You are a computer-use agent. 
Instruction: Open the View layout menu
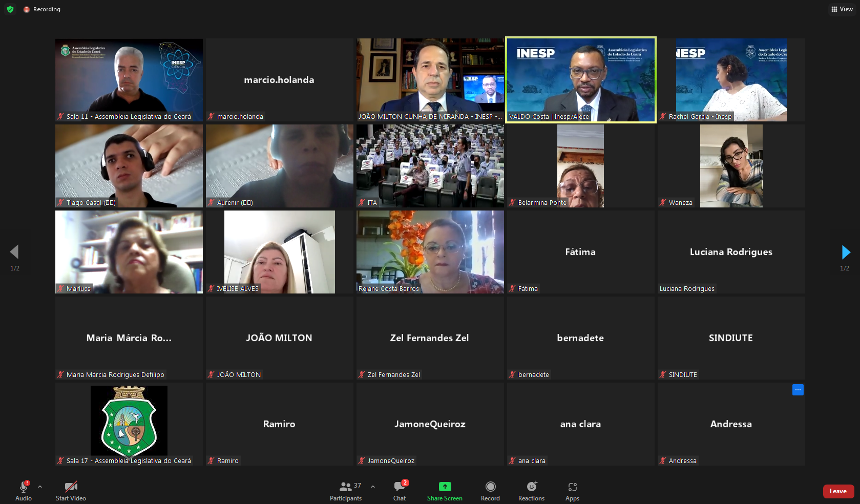pyautogui.click(x=842, y=9)
